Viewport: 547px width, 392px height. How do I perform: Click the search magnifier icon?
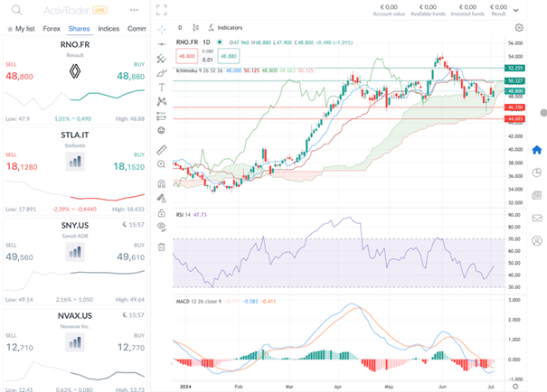[x=16, y=10]
